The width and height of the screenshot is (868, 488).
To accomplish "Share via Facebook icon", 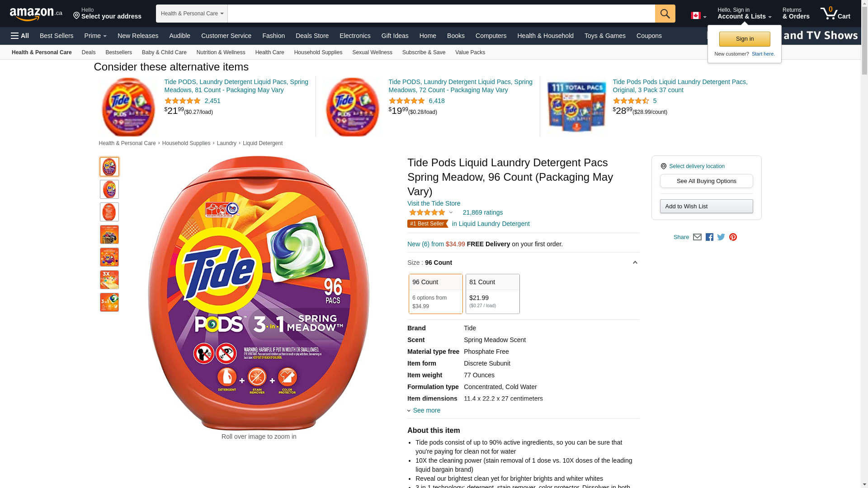I will pyautogui.click(x=709, y=237).
